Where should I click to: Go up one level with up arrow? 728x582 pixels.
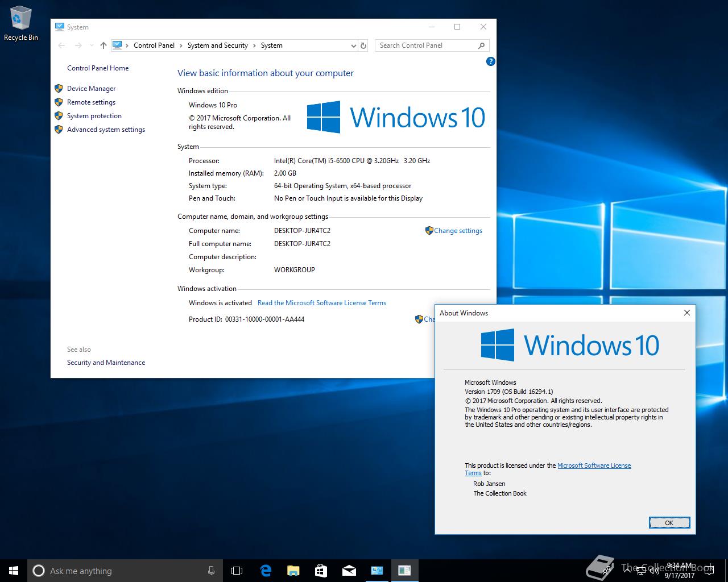pyautogui.click(x=103, y=45)
